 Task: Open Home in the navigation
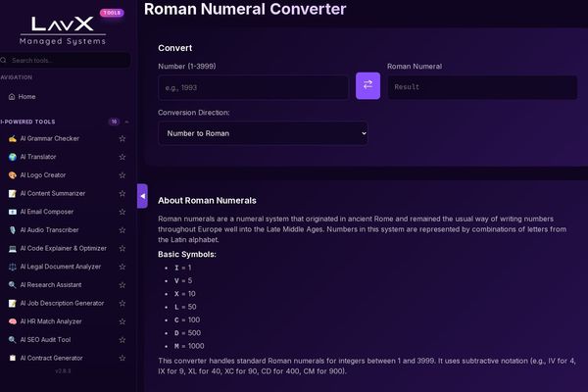click(x=27, y=96)
